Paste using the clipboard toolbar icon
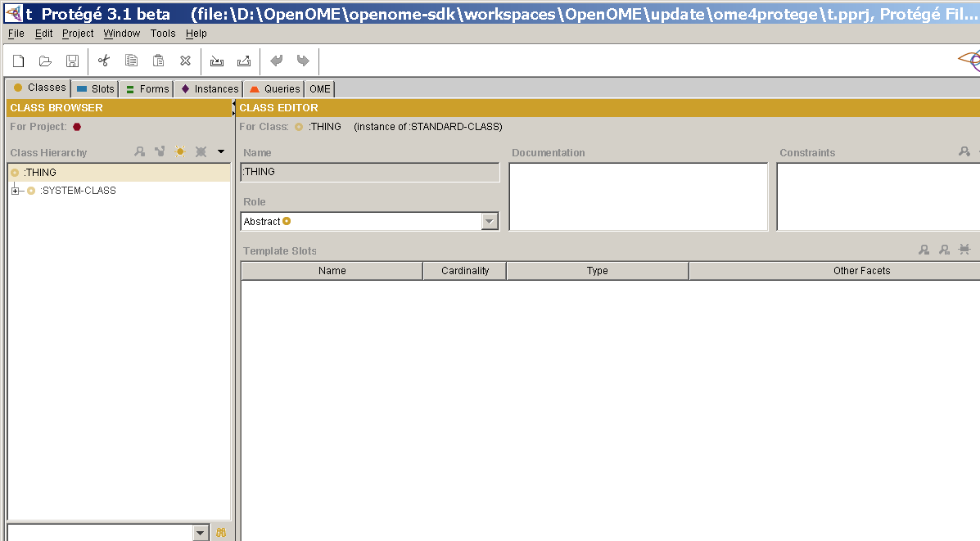 (158, 60)
